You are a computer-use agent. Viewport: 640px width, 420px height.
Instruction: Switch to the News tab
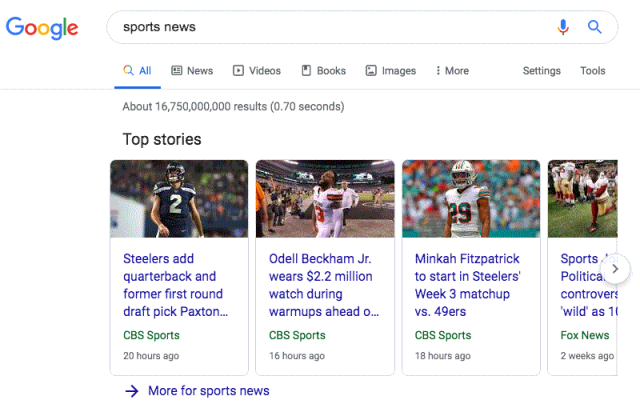192,71
